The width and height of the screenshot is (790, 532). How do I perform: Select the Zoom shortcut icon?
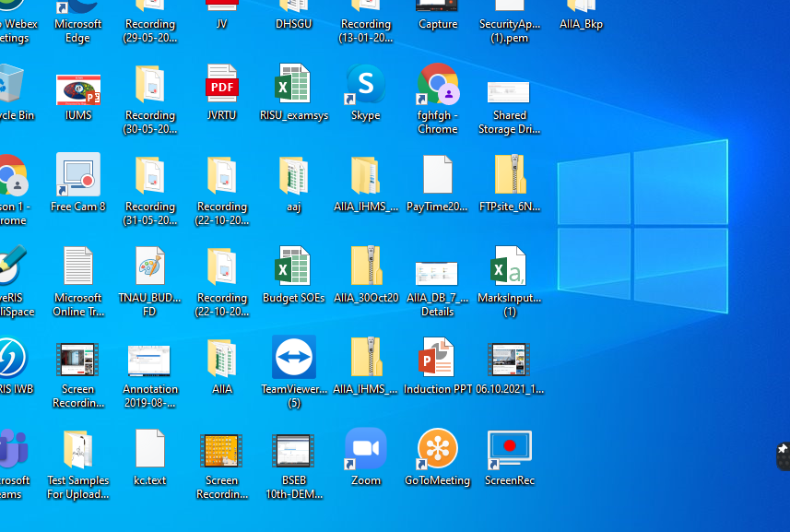pyautogui.click(x=366, y=449)
